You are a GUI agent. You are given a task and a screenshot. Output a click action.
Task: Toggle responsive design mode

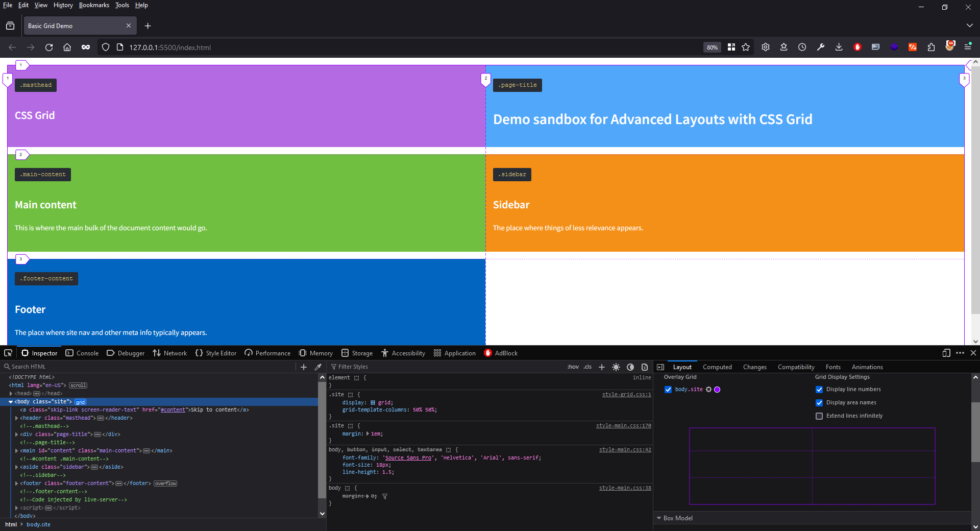[946, 353]
